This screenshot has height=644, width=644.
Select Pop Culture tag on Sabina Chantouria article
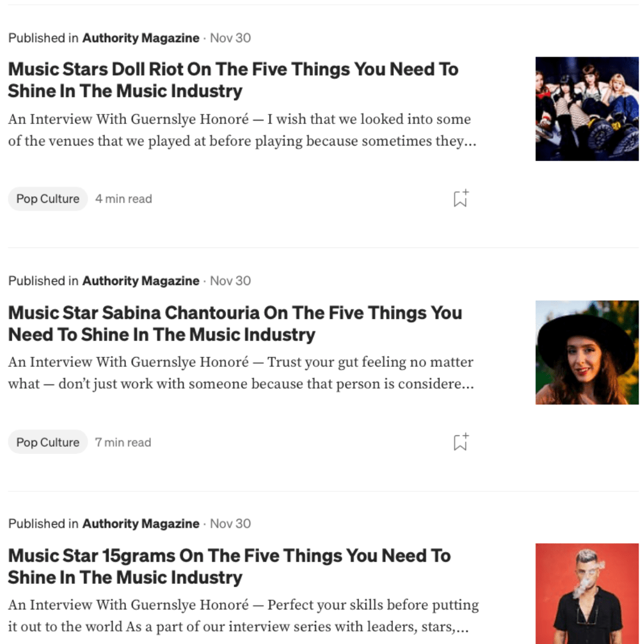click(48, 442)
